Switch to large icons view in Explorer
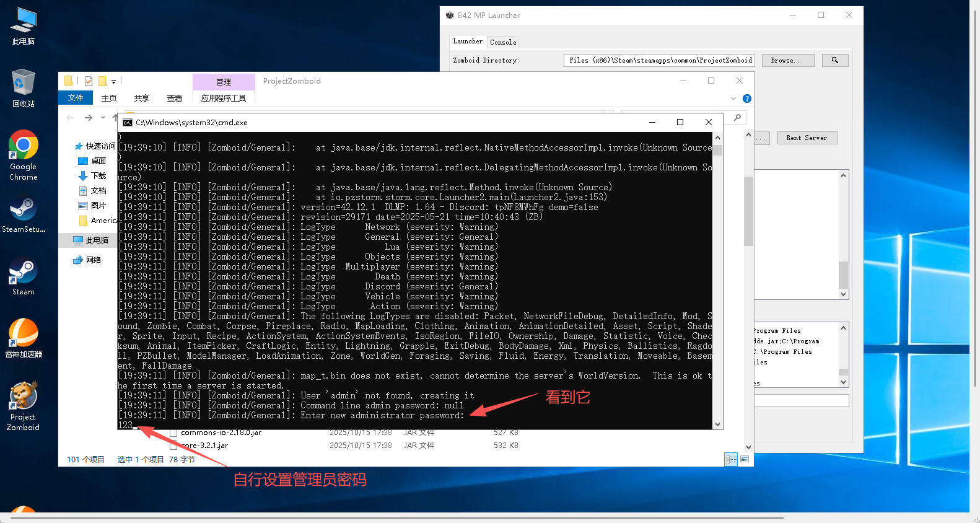 pos(745,459)
